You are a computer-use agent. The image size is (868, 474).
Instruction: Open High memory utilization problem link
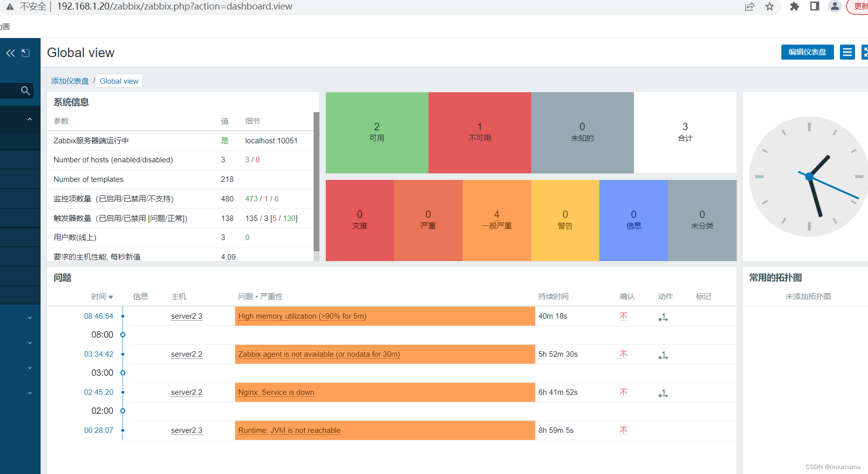[302, 316]
